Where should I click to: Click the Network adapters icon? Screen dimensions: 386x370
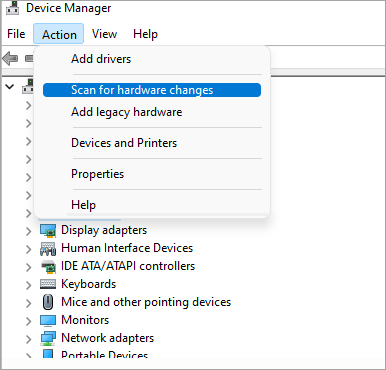click(48, 338)
